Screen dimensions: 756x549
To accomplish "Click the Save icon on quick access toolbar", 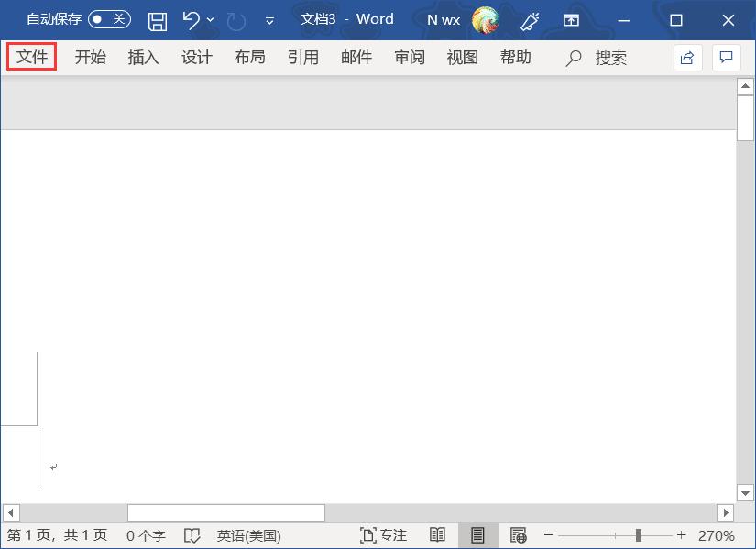I will tap(157, 19).
